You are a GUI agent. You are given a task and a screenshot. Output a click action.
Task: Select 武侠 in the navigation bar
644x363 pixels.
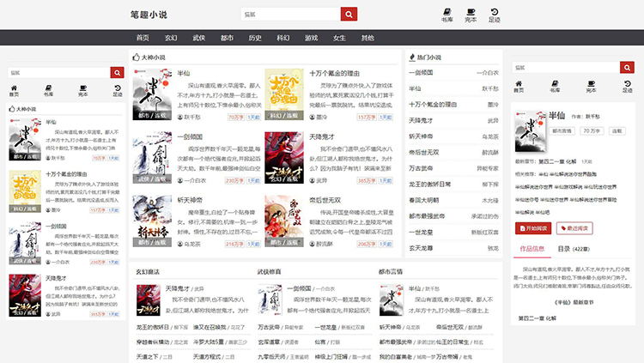pos(199,38)
